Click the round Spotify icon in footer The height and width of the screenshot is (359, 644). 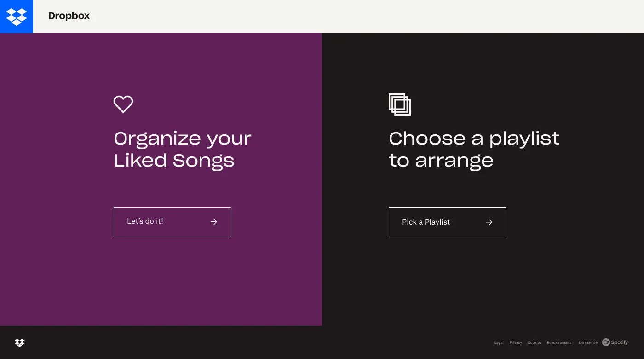pos(606,342)
